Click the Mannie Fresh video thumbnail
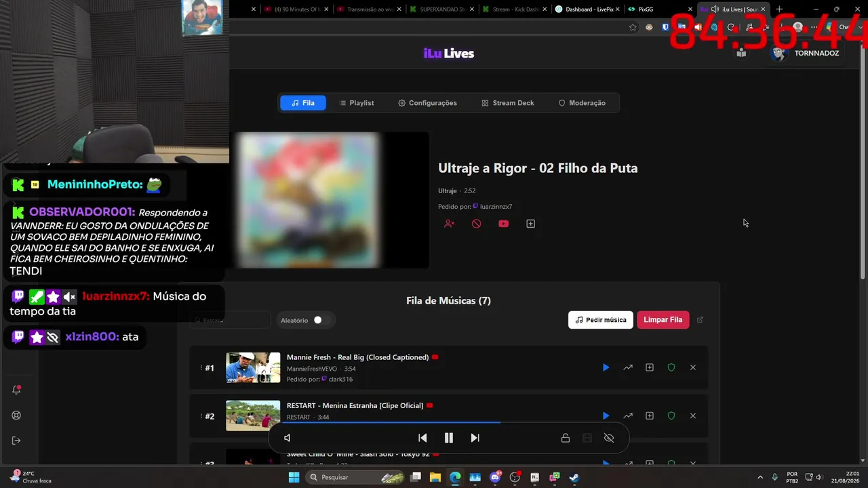Screen dimensions: 868x488 pos(253,367)
